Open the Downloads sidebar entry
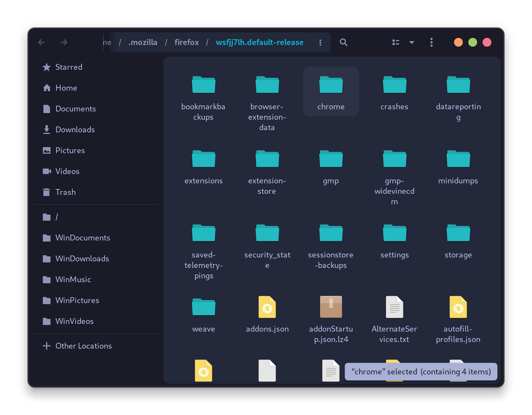532x415 pixels. click(x=75, y=130)
